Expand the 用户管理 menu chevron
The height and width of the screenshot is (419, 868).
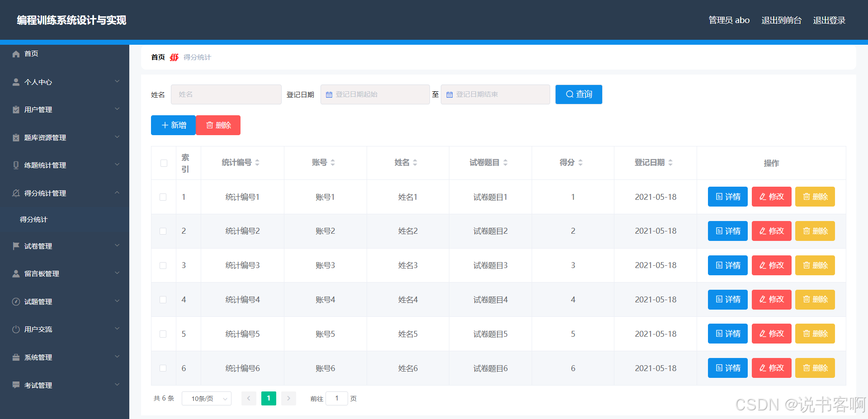117,109
